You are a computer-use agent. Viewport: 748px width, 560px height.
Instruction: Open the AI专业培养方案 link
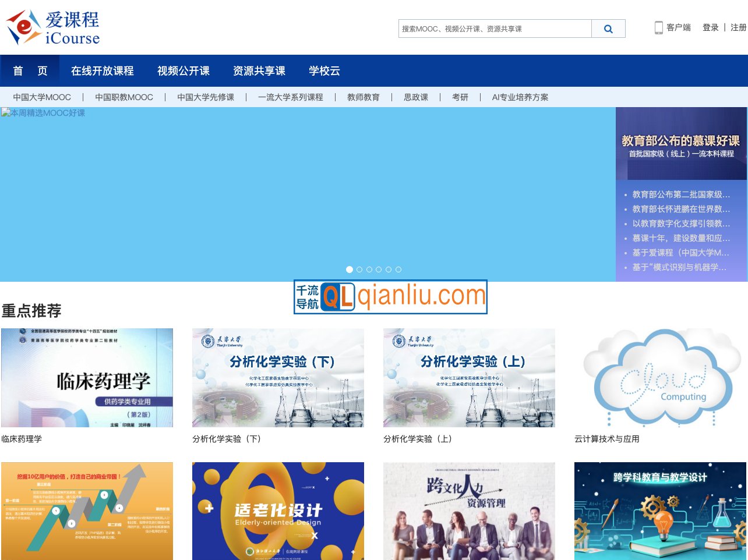pos(520,97)
